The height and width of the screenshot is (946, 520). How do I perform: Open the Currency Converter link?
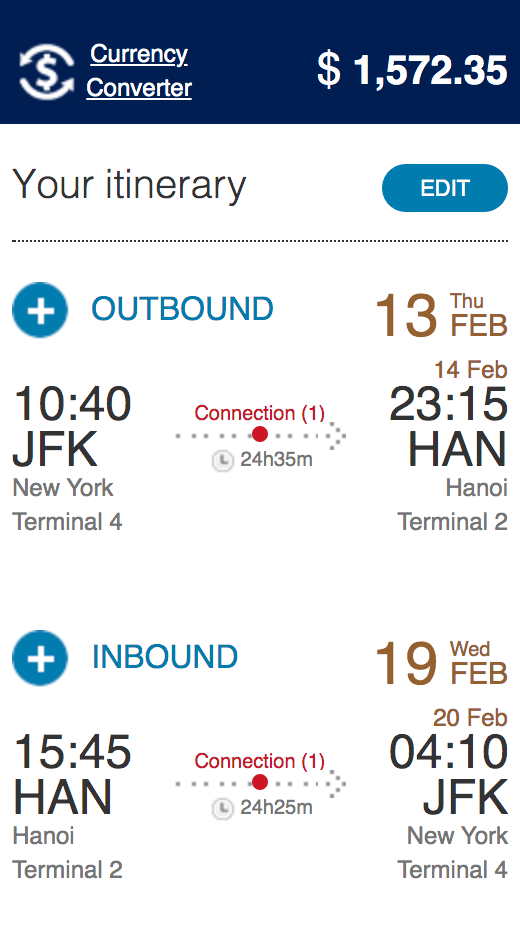139,71
